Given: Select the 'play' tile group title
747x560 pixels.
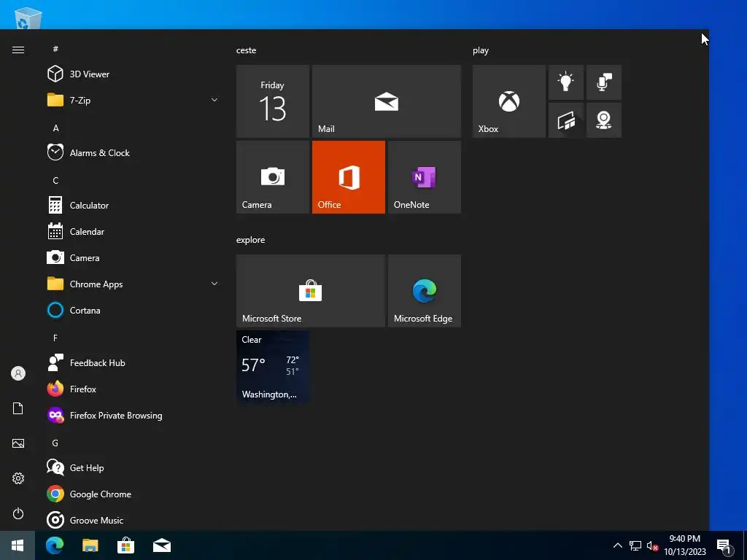Looking at the screenshot, I should point(481,50).
